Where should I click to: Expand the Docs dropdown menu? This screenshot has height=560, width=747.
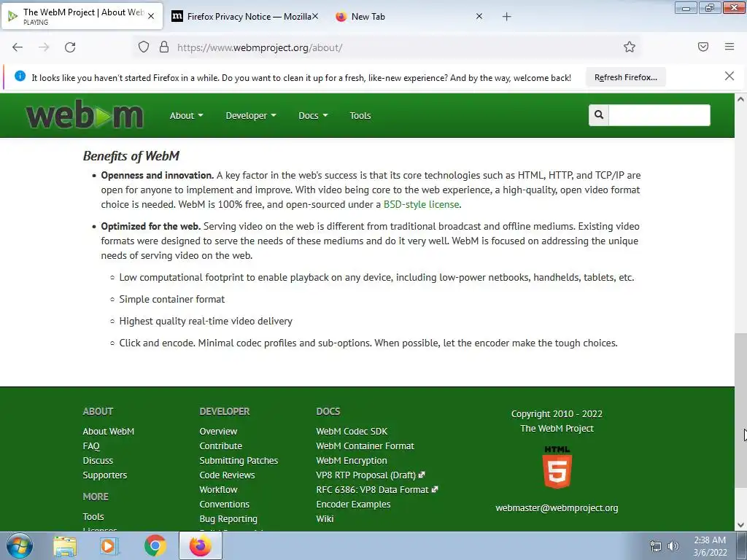pyautogui.click(x=313, y=115)
